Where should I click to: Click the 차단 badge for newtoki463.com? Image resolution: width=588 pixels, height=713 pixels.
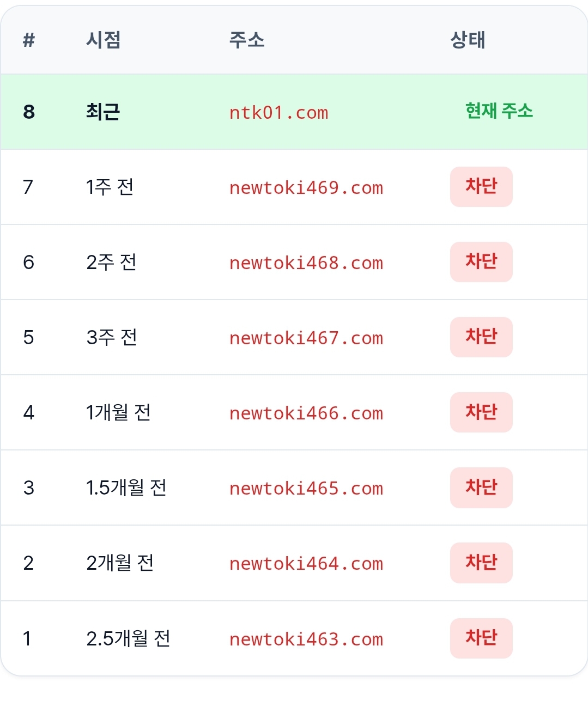pyautogui.click(x=481, y=638)
